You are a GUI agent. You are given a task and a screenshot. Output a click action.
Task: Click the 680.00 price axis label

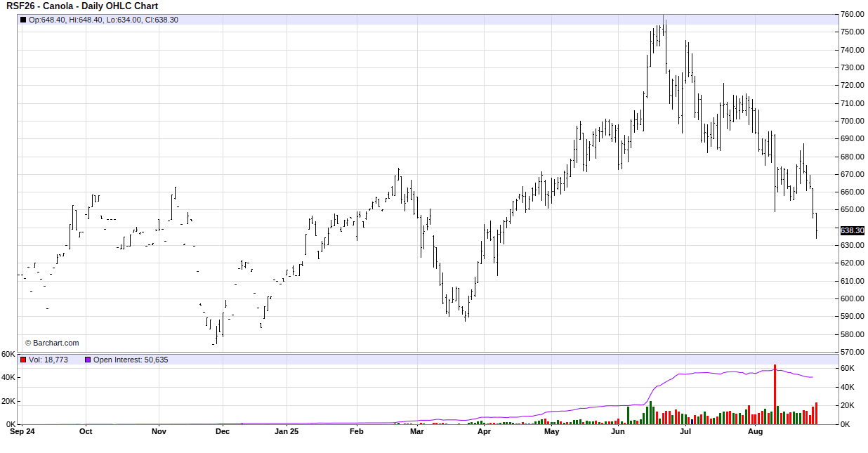(852, 157)
